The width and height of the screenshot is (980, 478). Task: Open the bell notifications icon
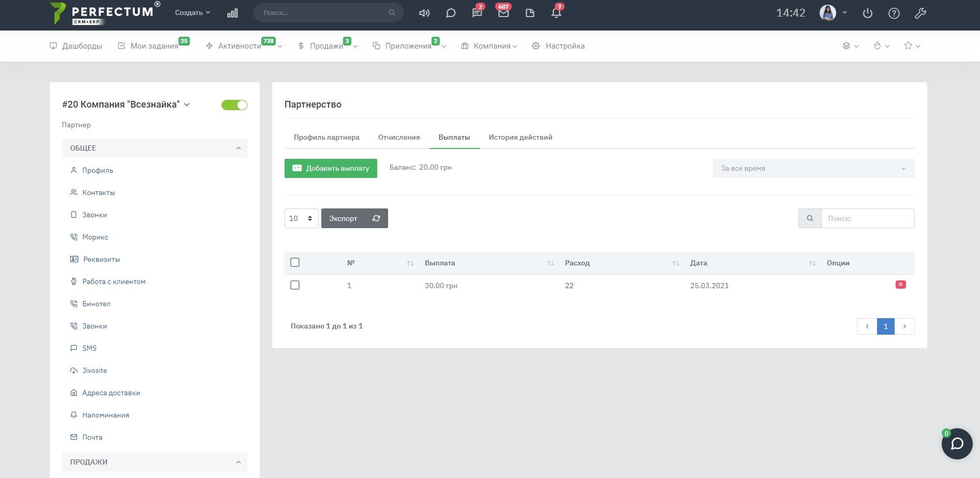tap(556, 13)
